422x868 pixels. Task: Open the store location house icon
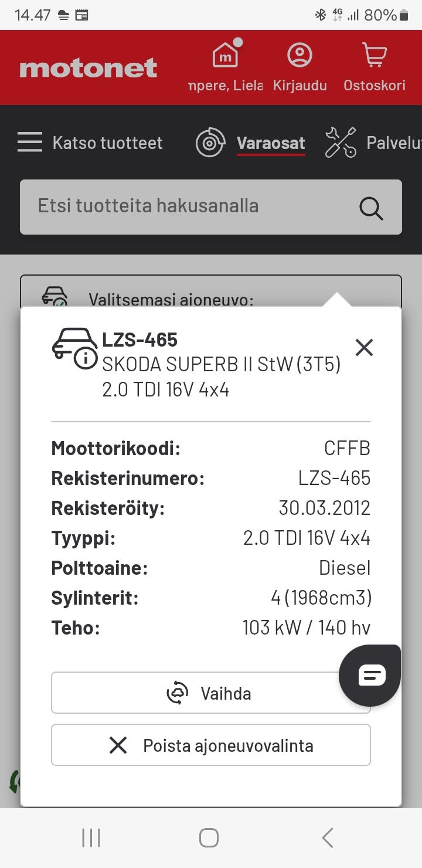pos(225,56)
